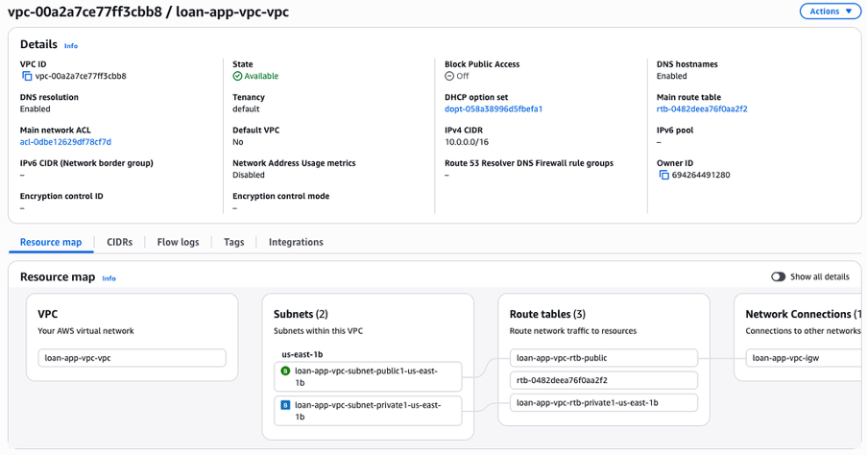
Task: Click the blue private subnet badge icon
Action: [x=285, y=405]
